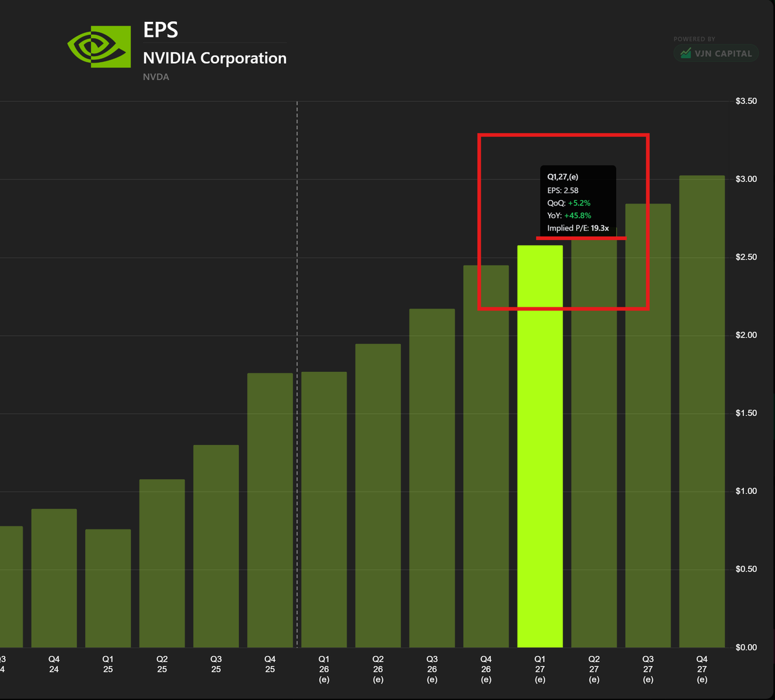The width and height of the screenshot is (775, 700).
Task: Click the Q2 25 bar
Action: [x=162, y=563]
